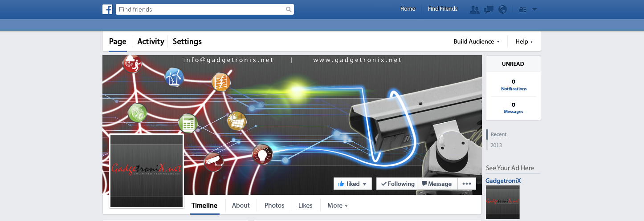
Task: Expand the More tab dropdown
Action: click(x=337, y=205)
